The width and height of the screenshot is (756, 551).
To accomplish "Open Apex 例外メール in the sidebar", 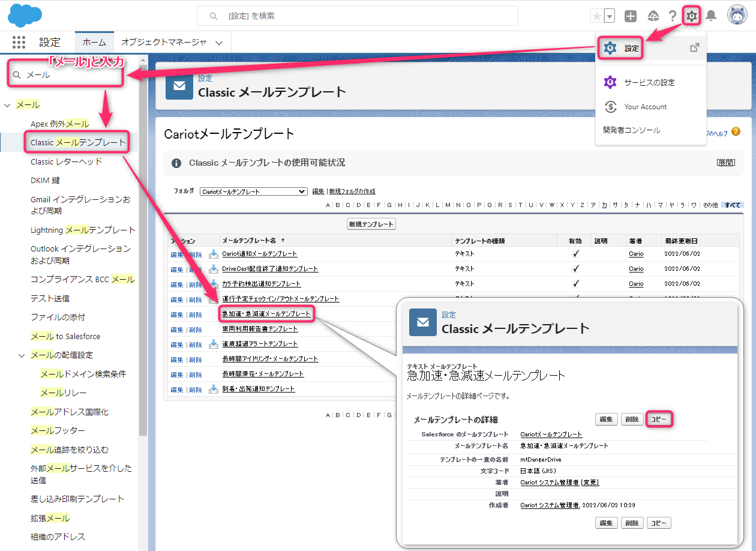I will pos(60,124).
